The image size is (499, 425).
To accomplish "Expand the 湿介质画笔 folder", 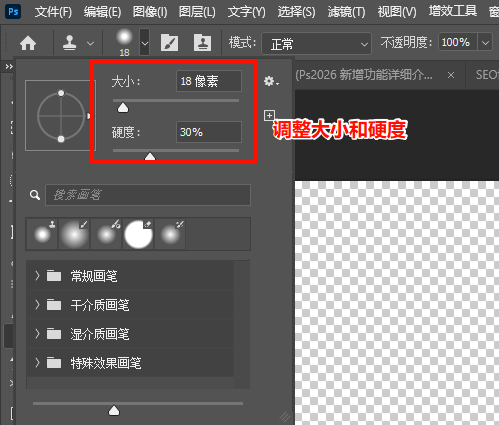I will (x=37, y=333).
